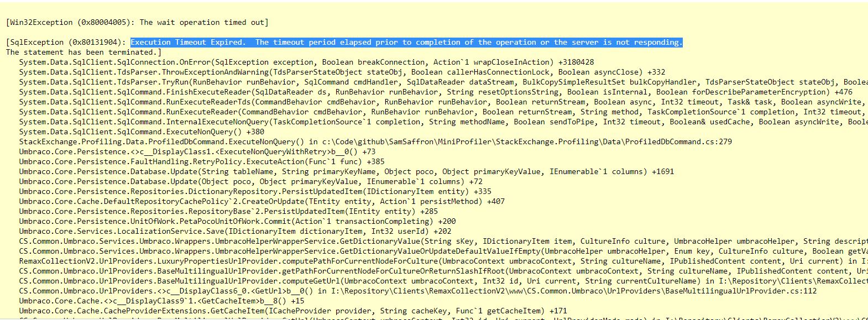
Task: Click the getPathForCurrentNodeForCultureOrReturnSlashIfRoot stack frame
Action: coord(443,271)
